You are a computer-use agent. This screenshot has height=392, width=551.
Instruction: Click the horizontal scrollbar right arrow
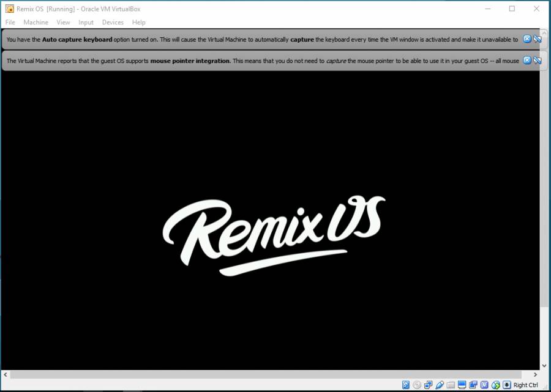(535, 374)
